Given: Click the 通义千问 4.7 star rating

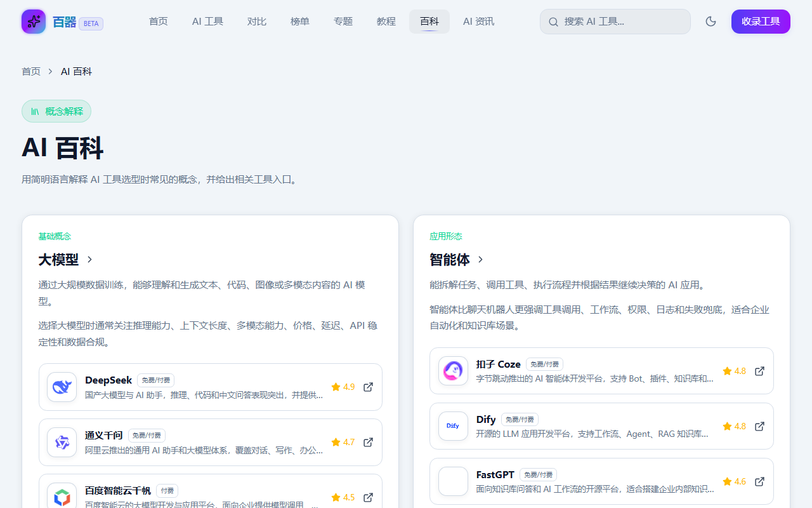Looking at the screenshot, I should tap(343, 442).
